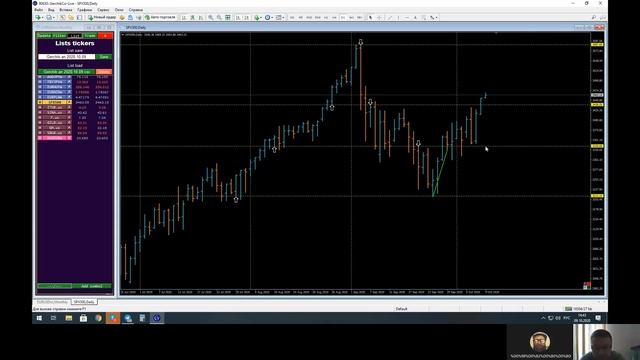640x360 pixels.
Task: Open the Вид menu
Action: point(51,9)
